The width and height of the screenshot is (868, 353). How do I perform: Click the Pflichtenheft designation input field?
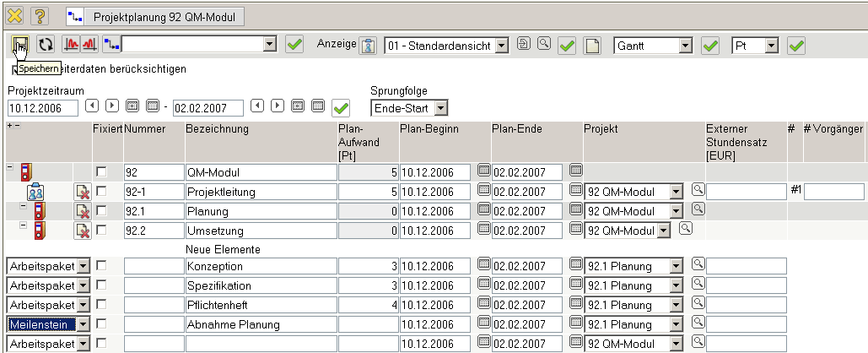[x=261, y=305]
